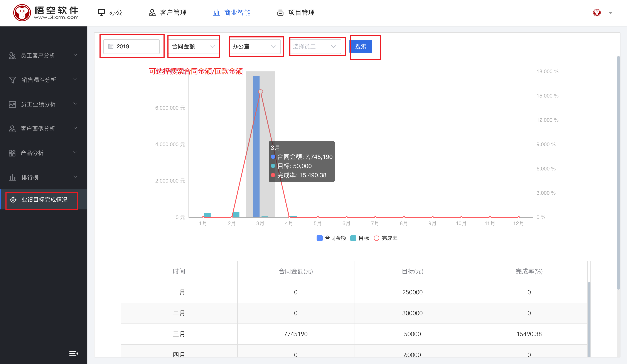
Task: Click the 排行榜 bar icon
Action: click(12, 177)
